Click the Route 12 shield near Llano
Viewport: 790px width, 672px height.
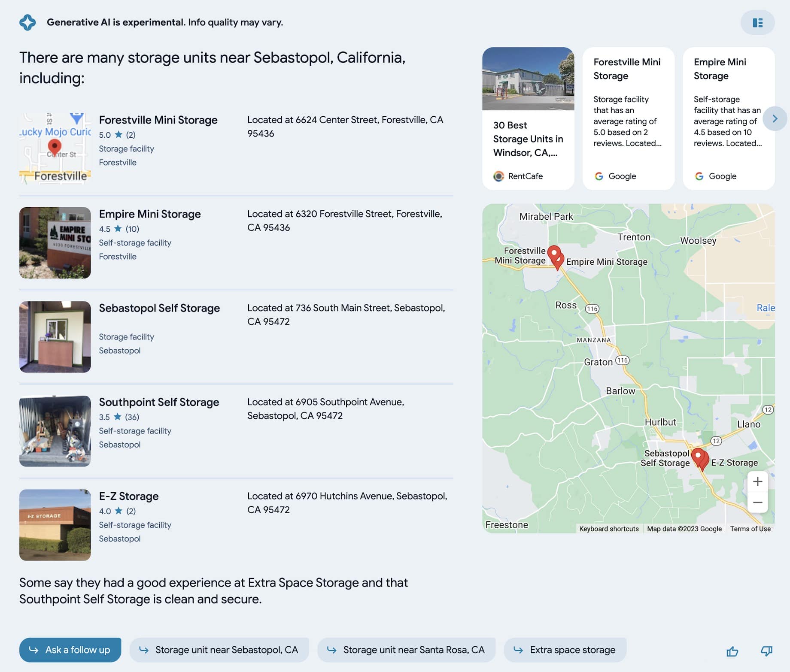coord(768,410)
